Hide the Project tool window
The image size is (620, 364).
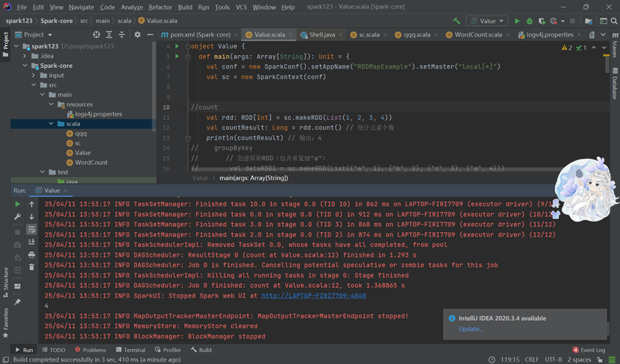point(150,35)
